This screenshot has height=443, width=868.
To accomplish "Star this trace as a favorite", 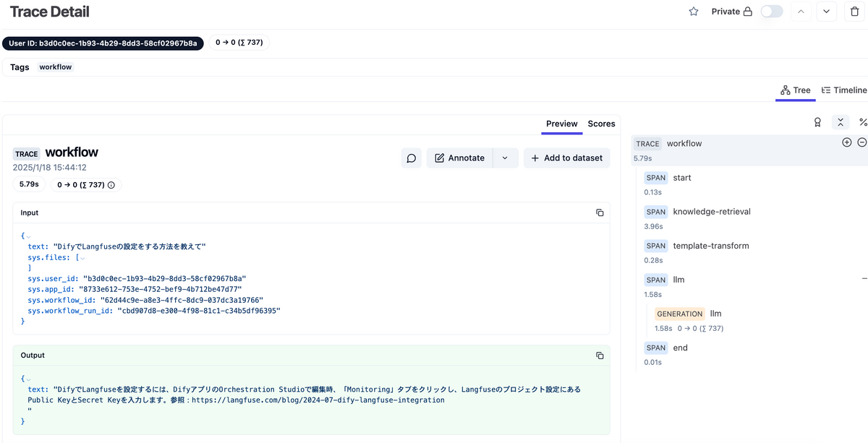I will click(694, 12).
